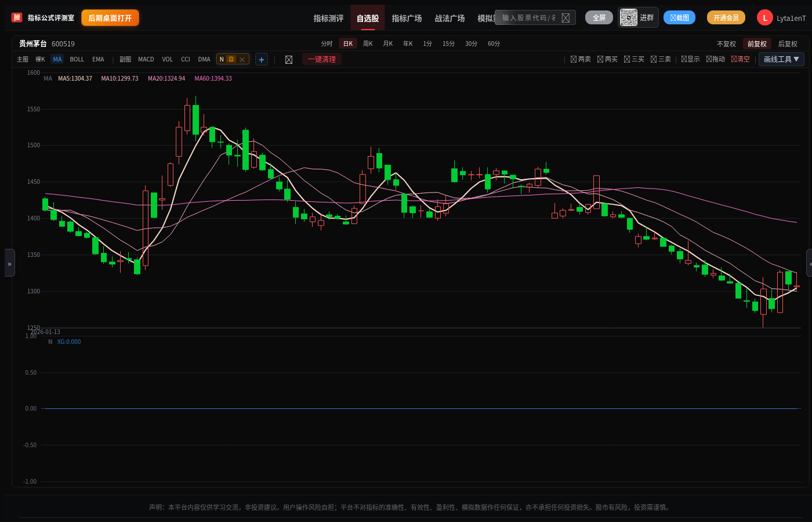Click the 一键清理 button
The height and width of the screenshot is (522, 812).
pyautogui.click(x=322, y=59)
